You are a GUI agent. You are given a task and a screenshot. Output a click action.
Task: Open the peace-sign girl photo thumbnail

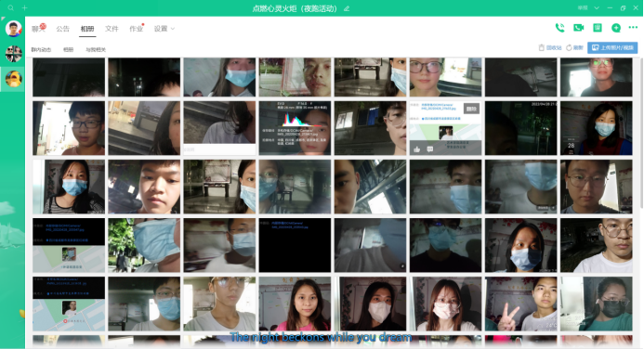[520, 304]
